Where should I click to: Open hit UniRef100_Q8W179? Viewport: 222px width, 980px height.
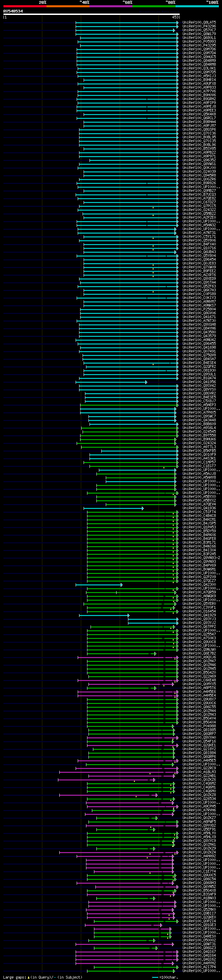point(199,34)
